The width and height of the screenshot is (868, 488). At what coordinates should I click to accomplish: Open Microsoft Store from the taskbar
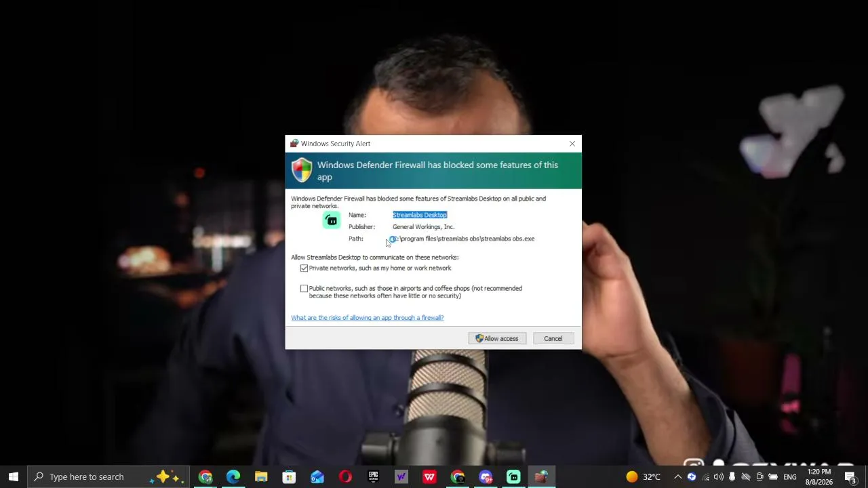point(289,476)
